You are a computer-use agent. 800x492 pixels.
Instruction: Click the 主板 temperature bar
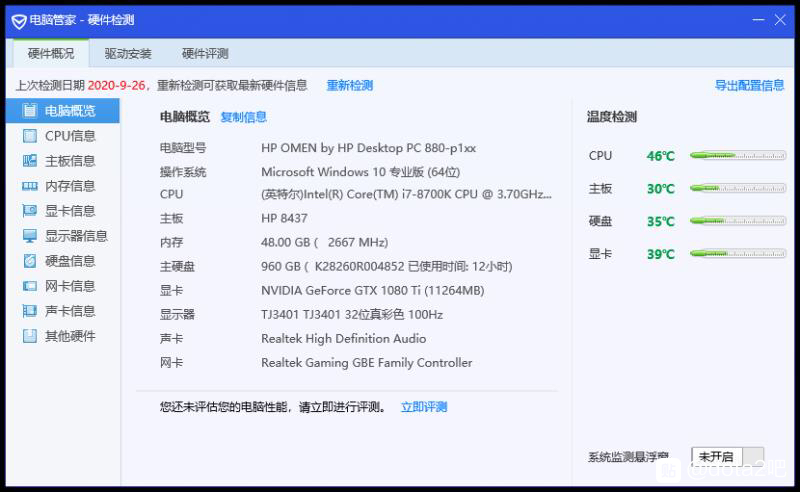click(738, 188)
